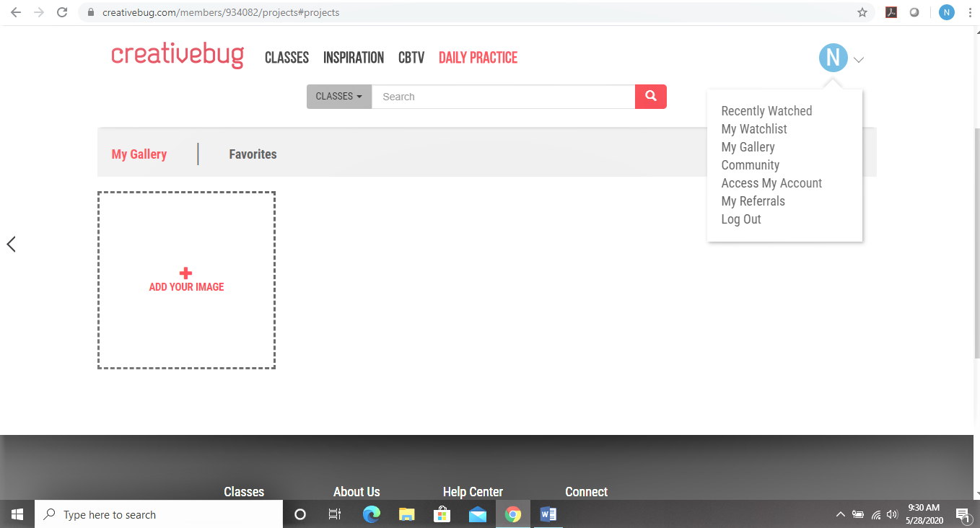Screen dimensions: 980x528
Task: Open Word from the taskbar
Action: [x=548, y=514]
